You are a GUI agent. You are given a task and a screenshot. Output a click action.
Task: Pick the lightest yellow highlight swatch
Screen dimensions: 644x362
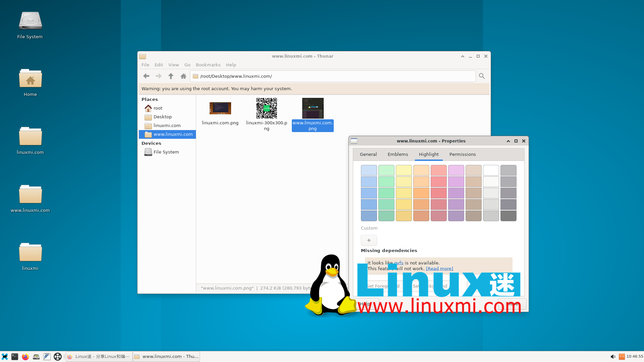click(404, 170)
